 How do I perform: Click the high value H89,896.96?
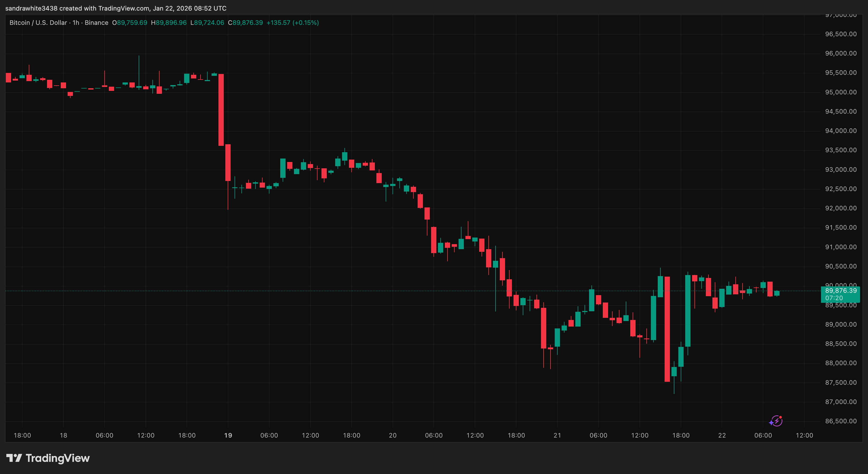click(169, 22)
